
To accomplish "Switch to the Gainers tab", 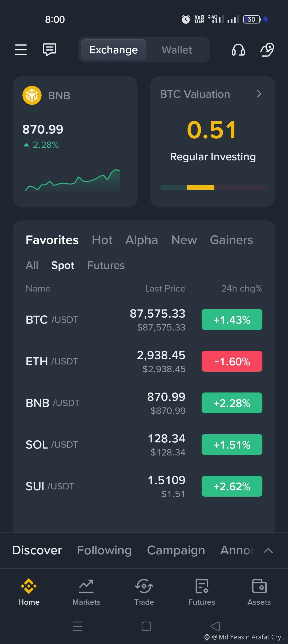I will point(231,240).
